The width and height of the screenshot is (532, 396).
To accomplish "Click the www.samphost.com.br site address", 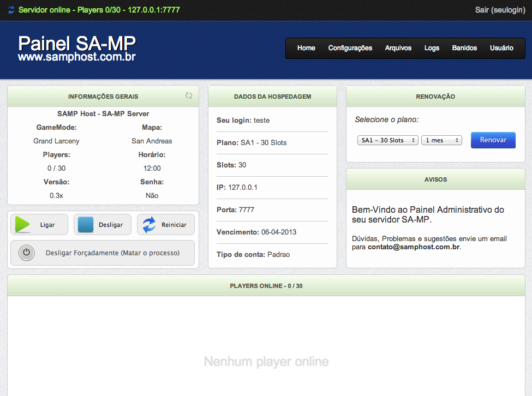I will 77,57.
